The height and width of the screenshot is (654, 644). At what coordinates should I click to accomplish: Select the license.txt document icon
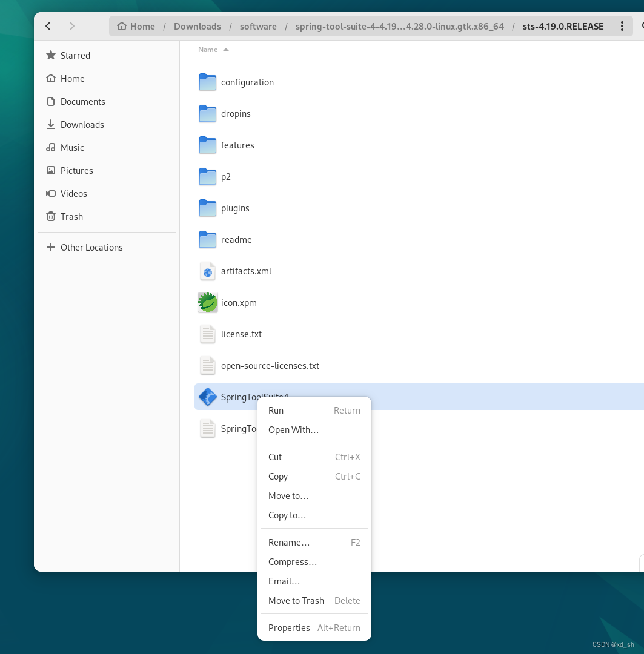coord(207,334)
